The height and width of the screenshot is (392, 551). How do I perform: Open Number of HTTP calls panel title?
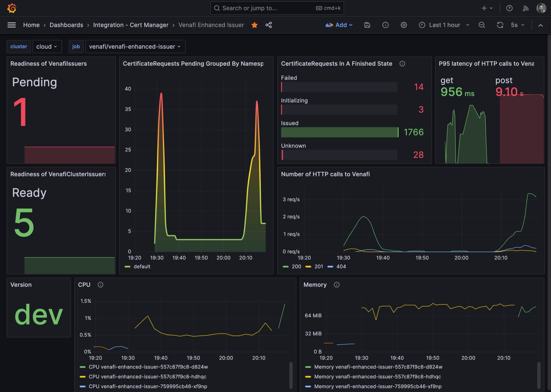point(325,174)
